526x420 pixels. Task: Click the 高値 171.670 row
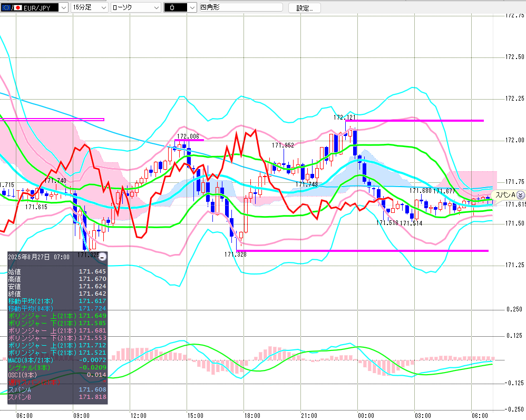(x=57, y=279)
